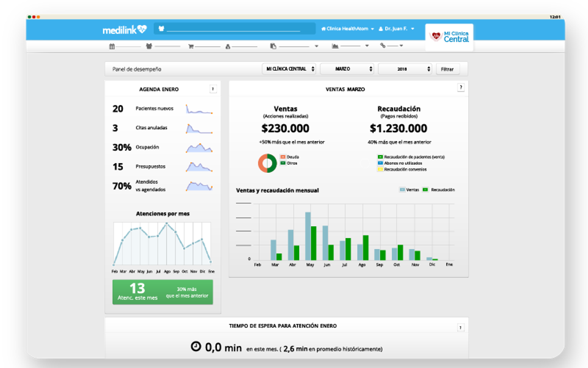The height and width of the screenshot is (368, 588).
Task: Click the Ocupación sparkline chart
Action: click(199, 148)
